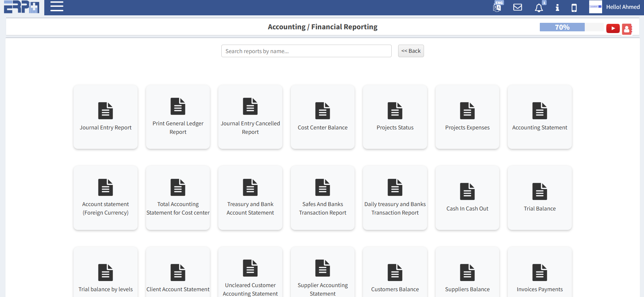Click the ERP logo

pos(22,7)
